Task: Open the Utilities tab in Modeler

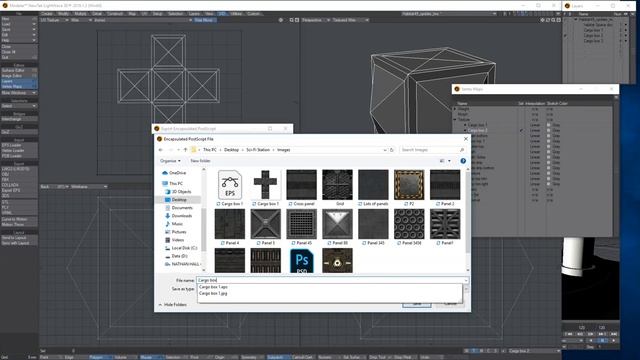Action: (236, 14)
